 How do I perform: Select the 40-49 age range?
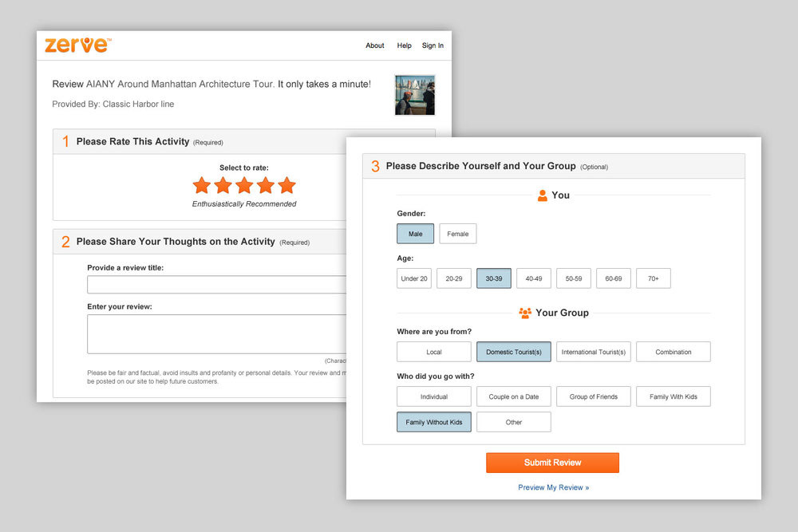(x=534, y=278)
